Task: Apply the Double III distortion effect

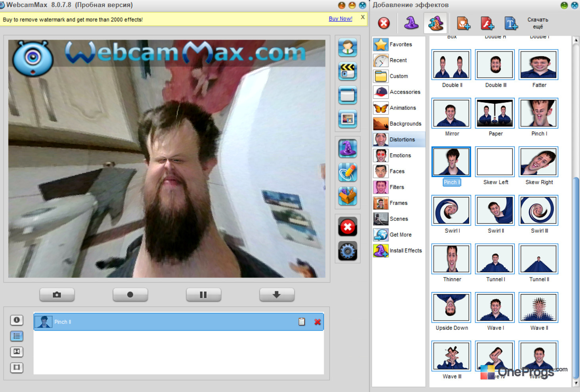Action: click(495, 64)
